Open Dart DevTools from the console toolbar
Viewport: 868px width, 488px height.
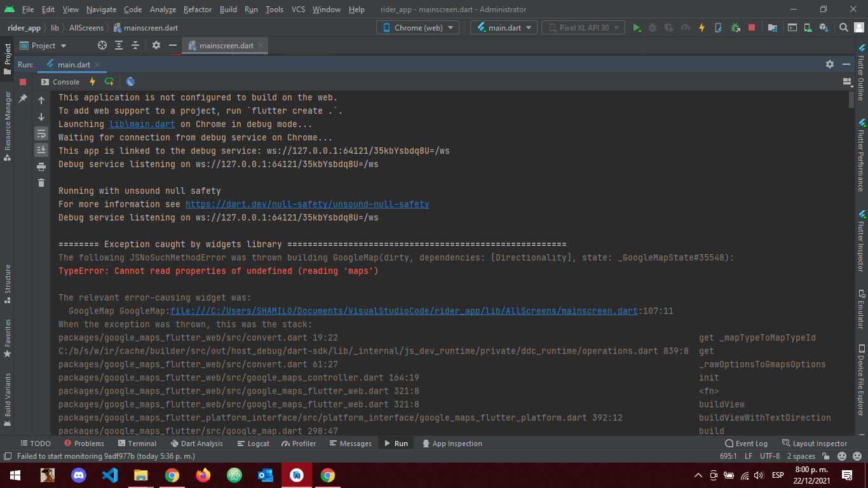130,81
